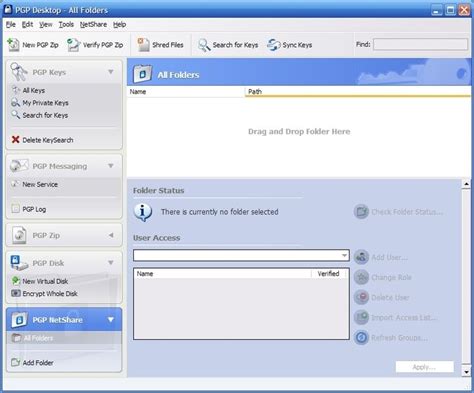The width and height of the screenshot is (474, 393).
Task: Collapse the PGP Keys panel arrow
Action: [111, 72]
